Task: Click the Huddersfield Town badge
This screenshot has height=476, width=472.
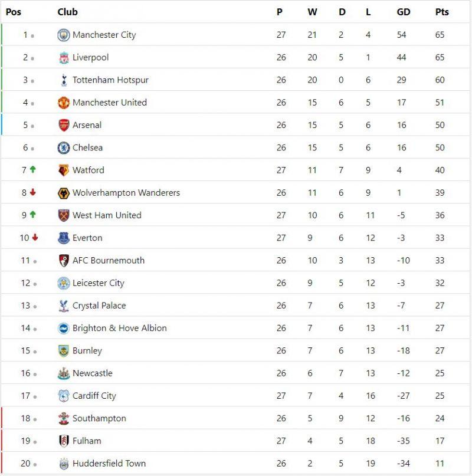Action: [64, 464]
